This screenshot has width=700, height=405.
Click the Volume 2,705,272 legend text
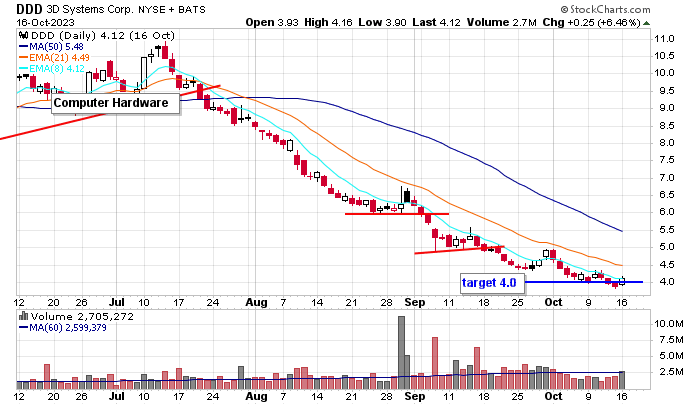[82, 317]
